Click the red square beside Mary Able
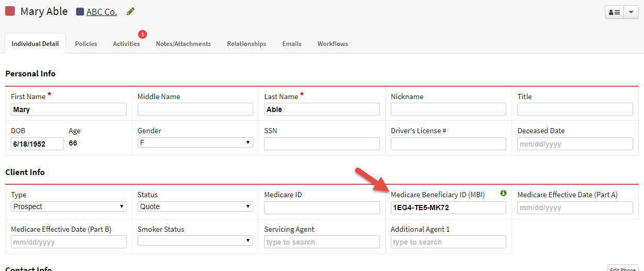 [x=10, y=11]
